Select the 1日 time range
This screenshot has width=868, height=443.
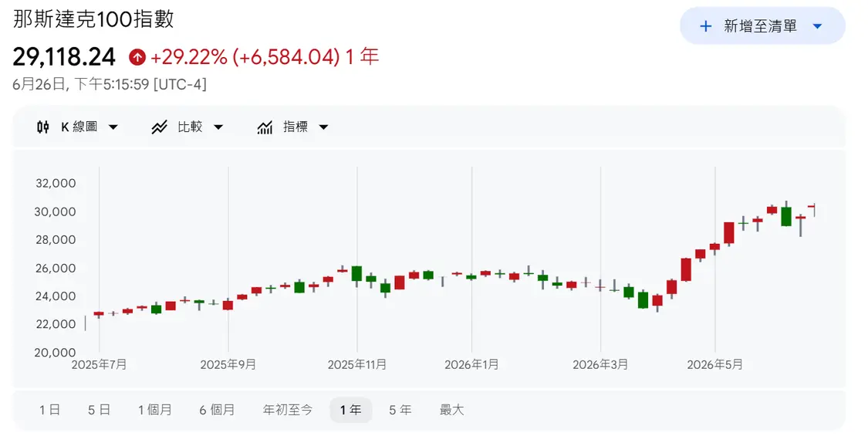coord(49,410)
